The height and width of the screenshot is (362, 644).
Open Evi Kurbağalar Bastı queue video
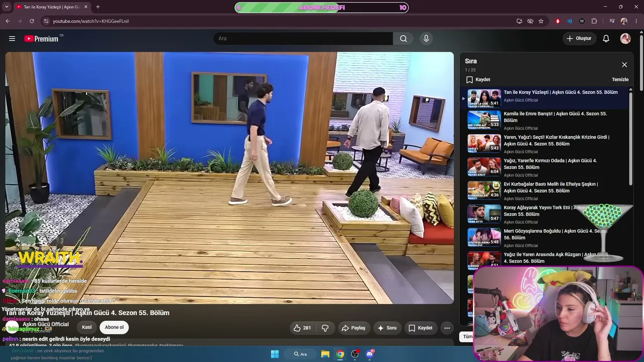click(x=545, y=191)
